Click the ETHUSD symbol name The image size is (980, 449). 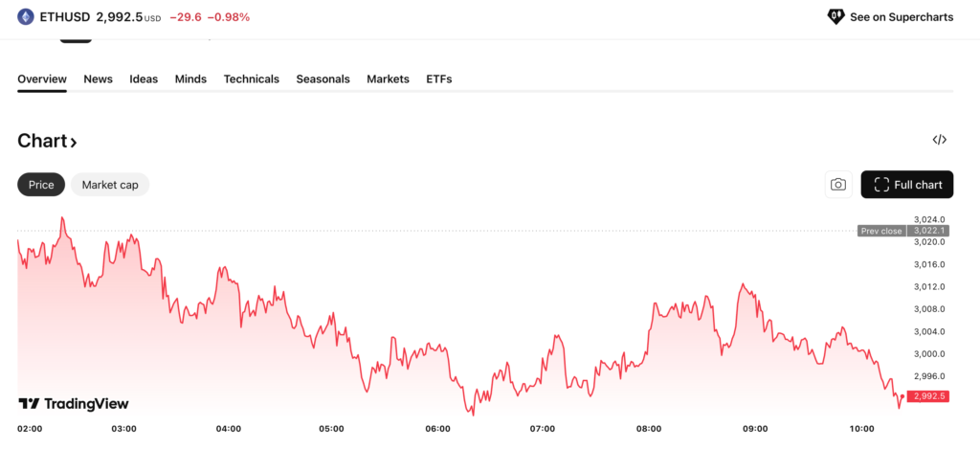coord(64,16)
